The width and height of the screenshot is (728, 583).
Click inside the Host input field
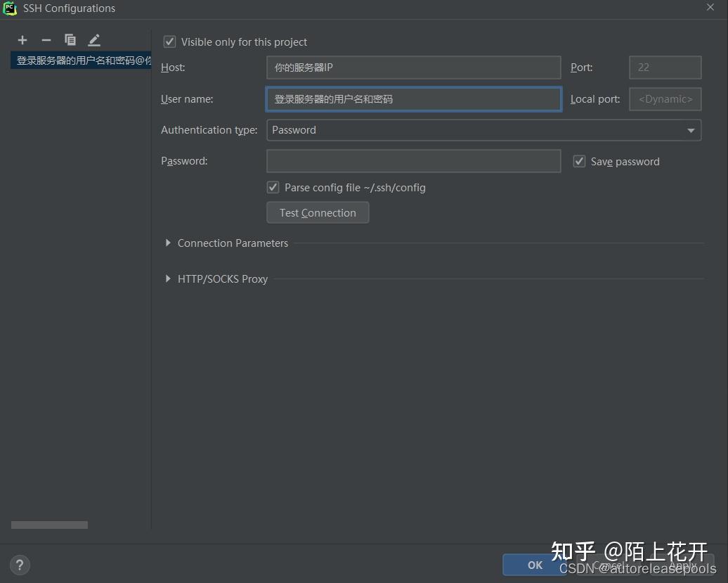click(x=413, y=68)
